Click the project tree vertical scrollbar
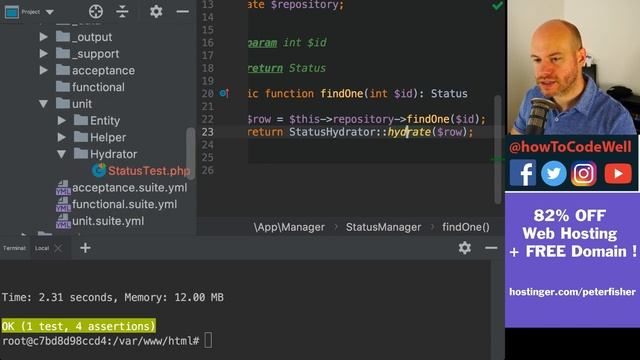This screenshot has width=640, height=360. 191,153
